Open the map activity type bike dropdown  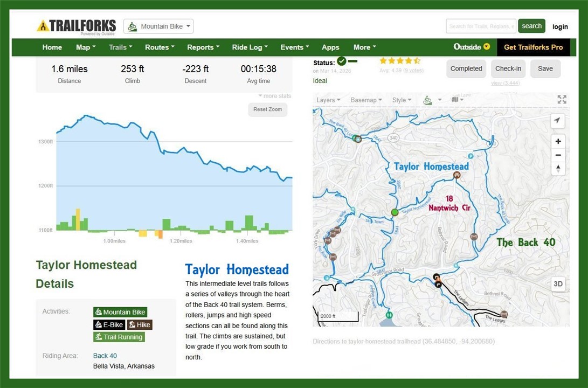[432, 100]
